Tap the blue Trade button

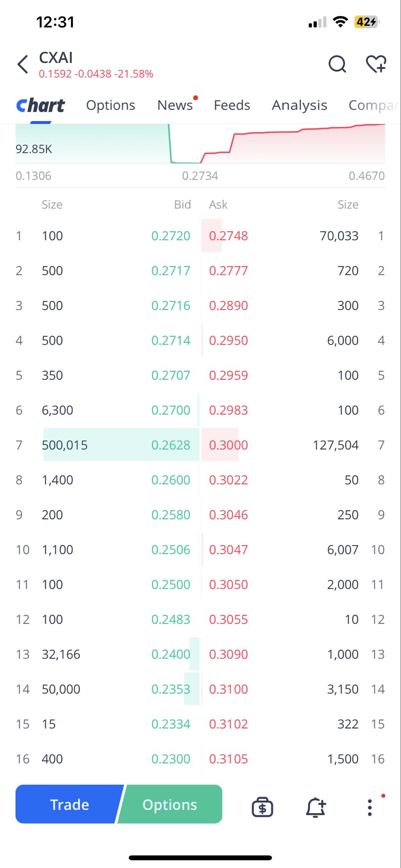point(69,804)
